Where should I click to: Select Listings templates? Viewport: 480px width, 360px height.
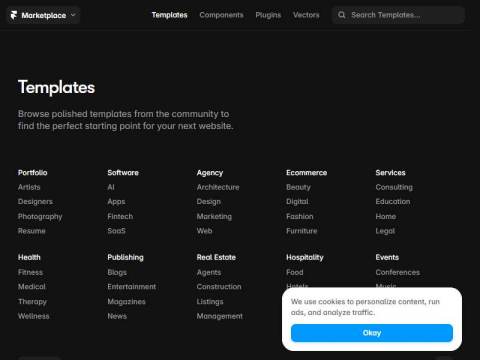(x=210, y=302)
